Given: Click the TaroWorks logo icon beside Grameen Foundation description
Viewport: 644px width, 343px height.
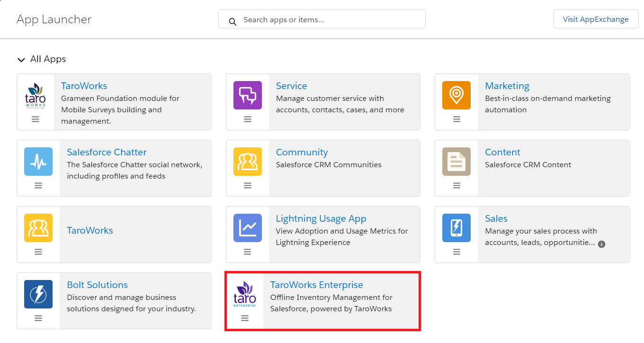Looking at the screenshot, I should (36, 95).
